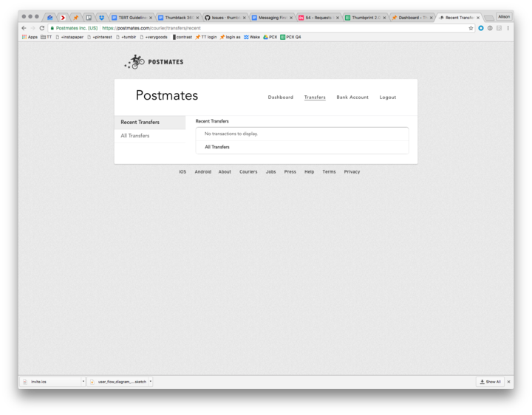This screenshot has width=532, height=415.
Task: Switch to the Messaging First tab
Action: (x=270, y=18)
